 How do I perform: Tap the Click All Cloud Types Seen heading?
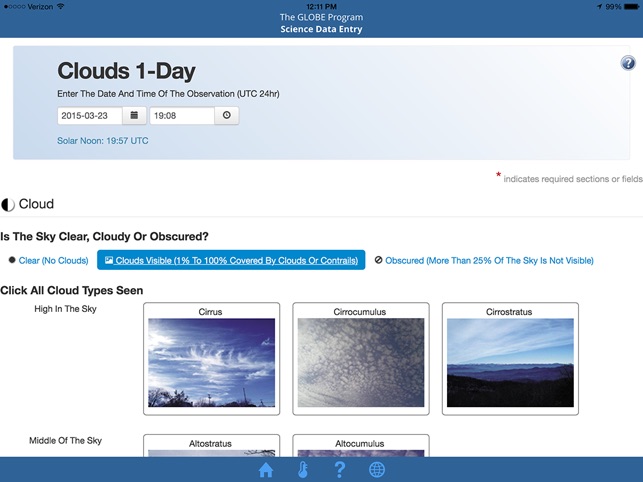pyautogui.click(x=72, y=290)
